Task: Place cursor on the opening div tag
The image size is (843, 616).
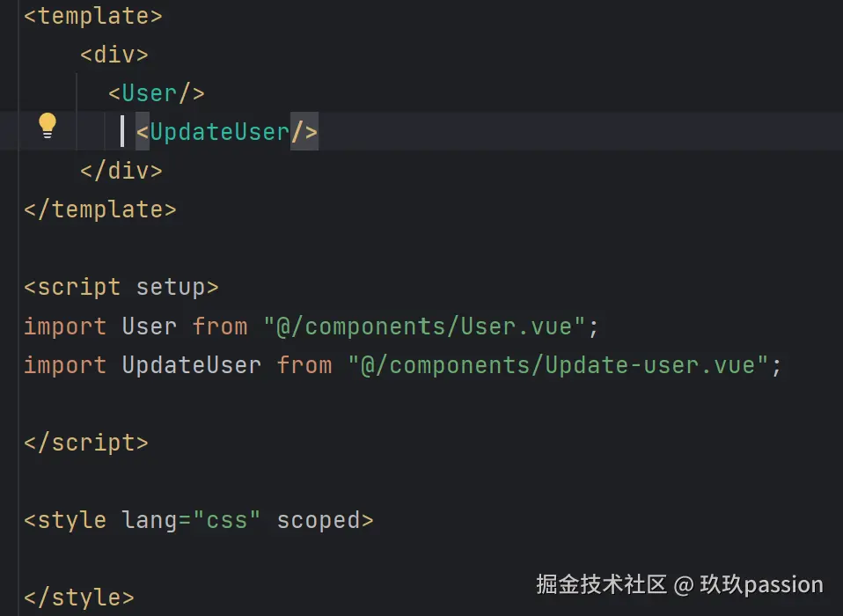Action: click(x=114, y=55)
